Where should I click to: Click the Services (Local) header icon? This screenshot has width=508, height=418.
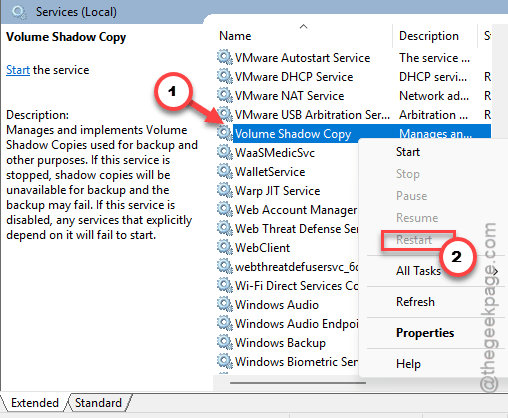pos(19,12)
